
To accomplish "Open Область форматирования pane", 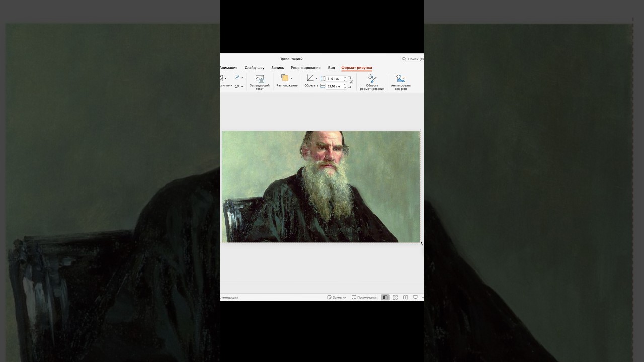I will (x=372, y=82).
